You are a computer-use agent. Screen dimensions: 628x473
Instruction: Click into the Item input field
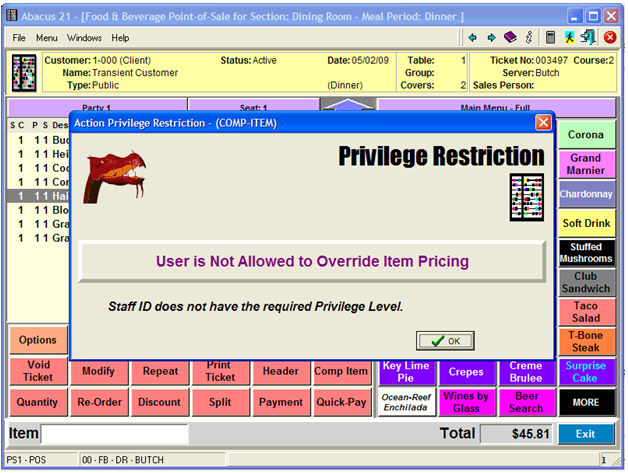tap(114, 434)
